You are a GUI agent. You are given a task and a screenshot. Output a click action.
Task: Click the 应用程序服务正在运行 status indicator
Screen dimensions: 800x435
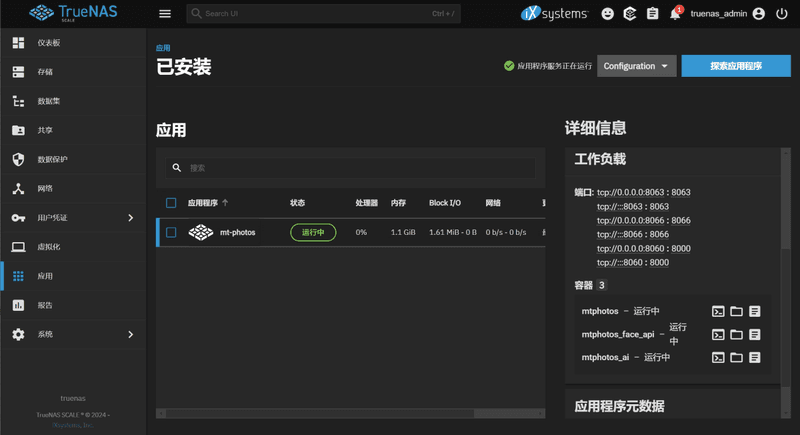(x=548, y=66)
